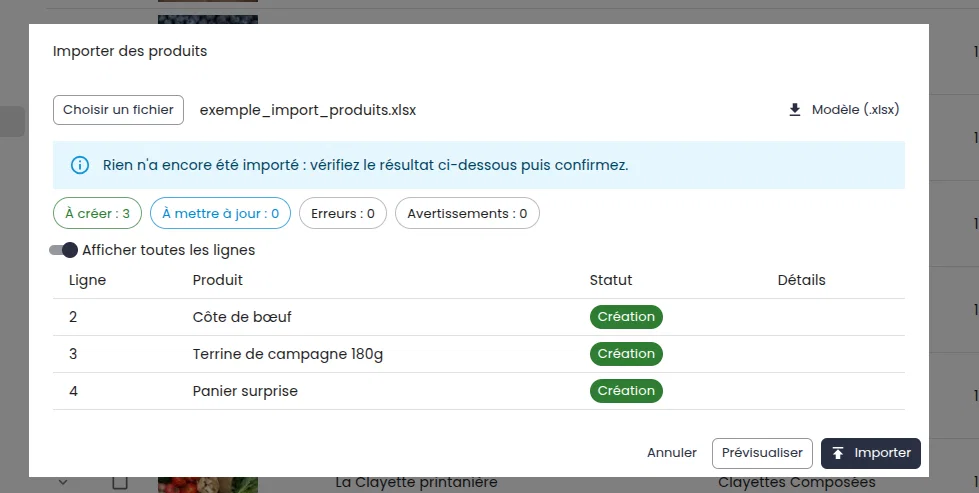Confirm with the Importer button
This screenshot has height=493, width=979.
click(x=870, y=453)
